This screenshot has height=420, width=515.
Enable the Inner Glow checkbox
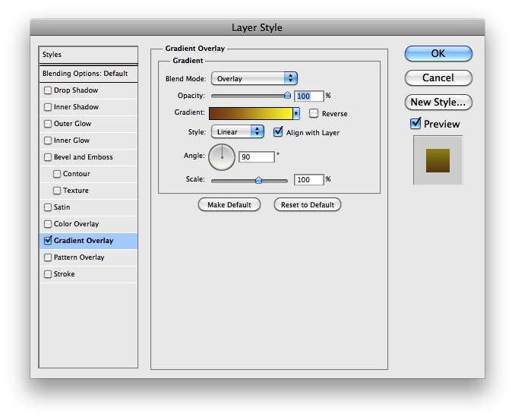click(x=48, y=141)
